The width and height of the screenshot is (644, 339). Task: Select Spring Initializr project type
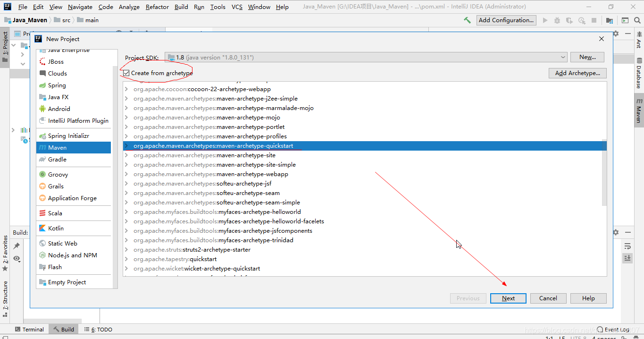[x=74, y=136]
